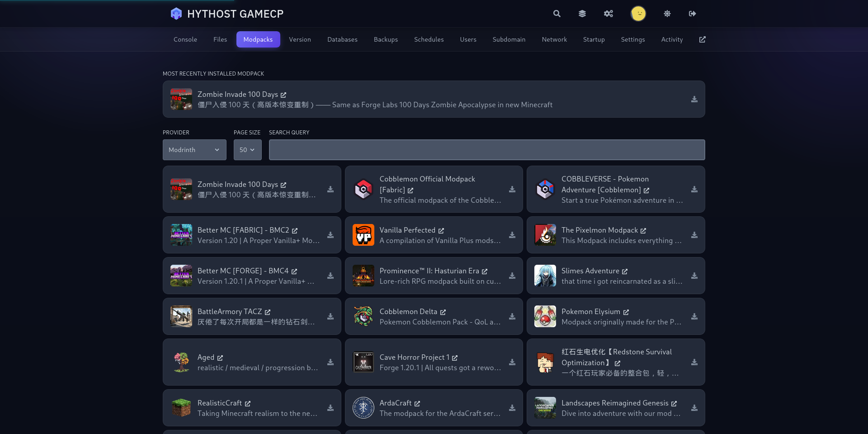The height and width of the screenshot is (434, 868).
Task: Open the Startup tab
Action: 594,39
